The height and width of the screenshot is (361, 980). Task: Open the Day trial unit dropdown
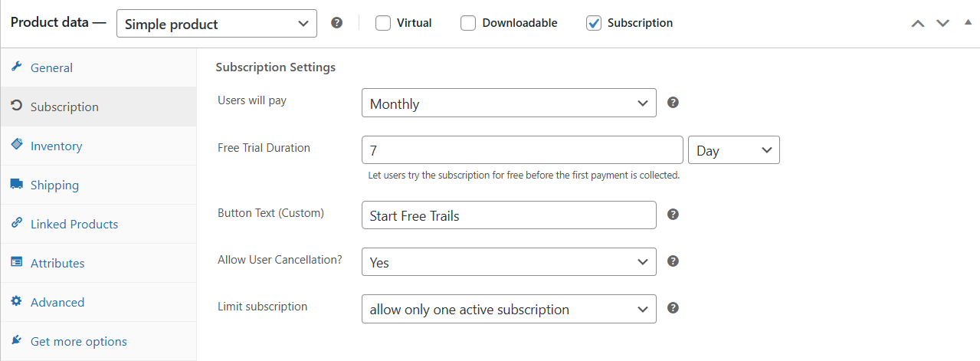[734, 150]
